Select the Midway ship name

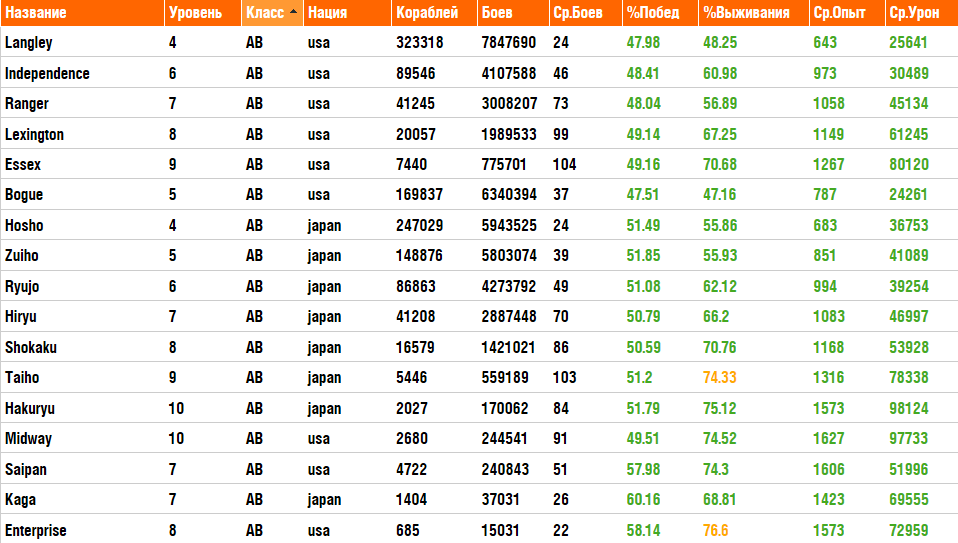click(28, 439)
